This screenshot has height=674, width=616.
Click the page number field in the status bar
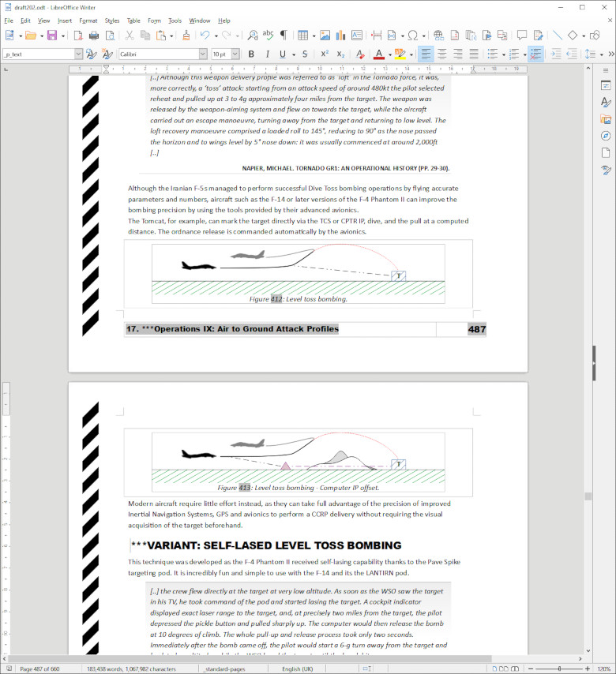coord(38,668)
